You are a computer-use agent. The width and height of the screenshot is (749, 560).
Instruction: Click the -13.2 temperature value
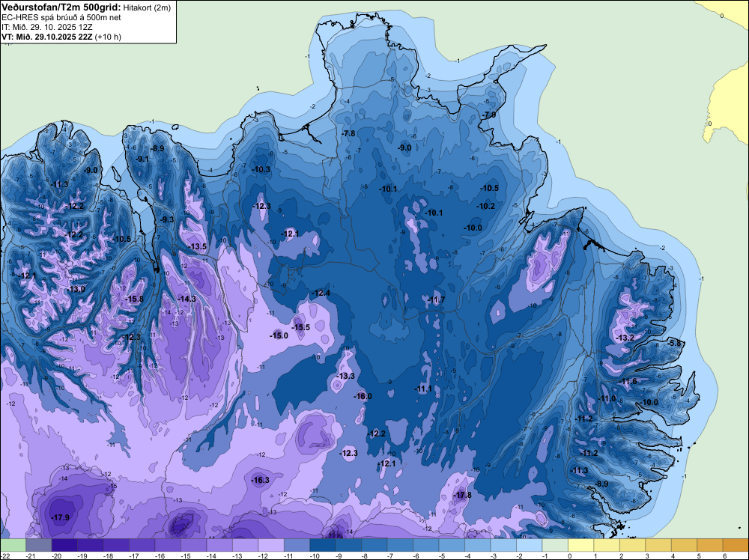click(x=625, y=338)
